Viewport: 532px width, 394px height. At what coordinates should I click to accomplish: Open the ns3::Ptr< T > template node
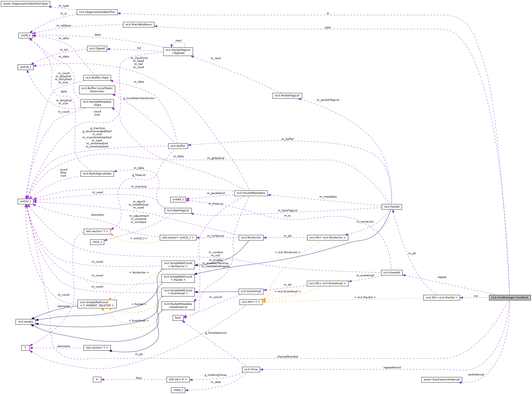coord(251,302)
